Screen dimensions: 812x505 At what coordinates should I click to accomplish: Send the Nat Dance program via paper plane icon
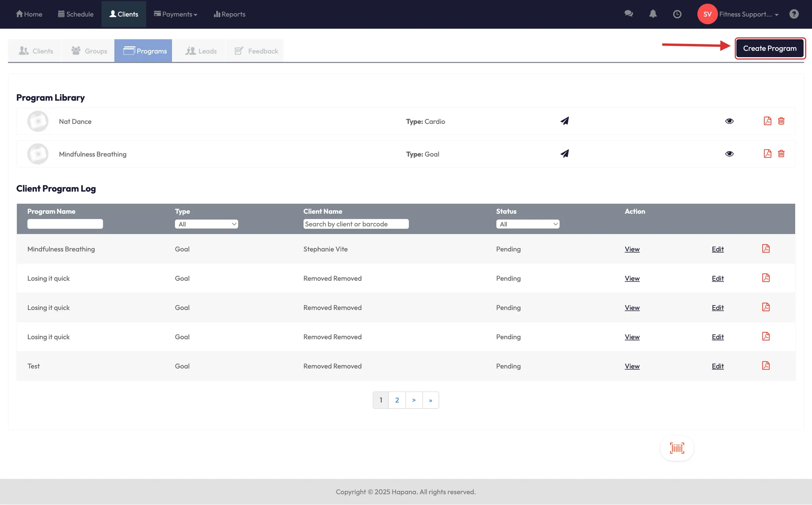pyautogui.click(x=565, y=121)
